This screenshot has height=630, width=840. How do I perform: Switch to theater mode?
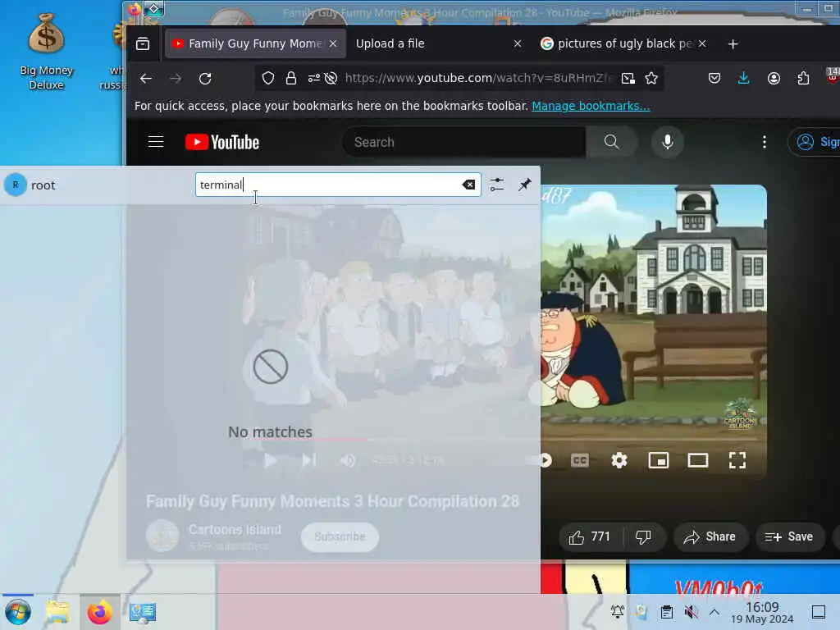click(x=698, y=460)
